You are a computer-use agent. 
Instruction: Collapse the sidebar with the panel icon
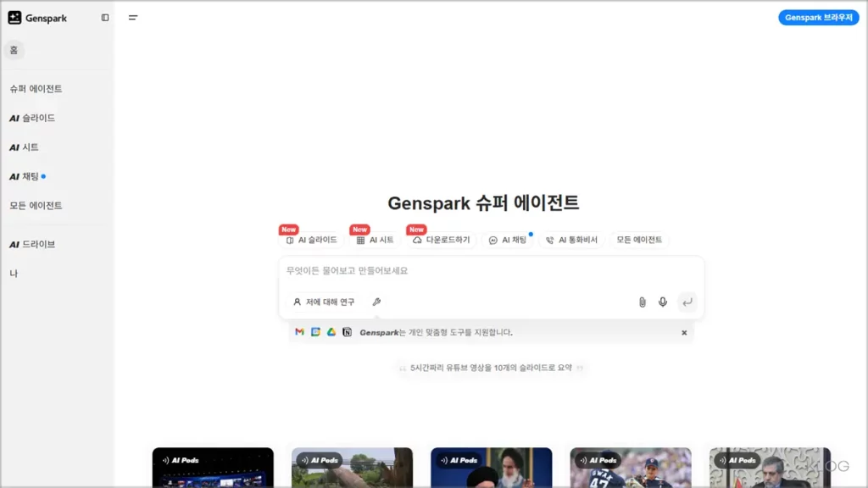point(105,18)
